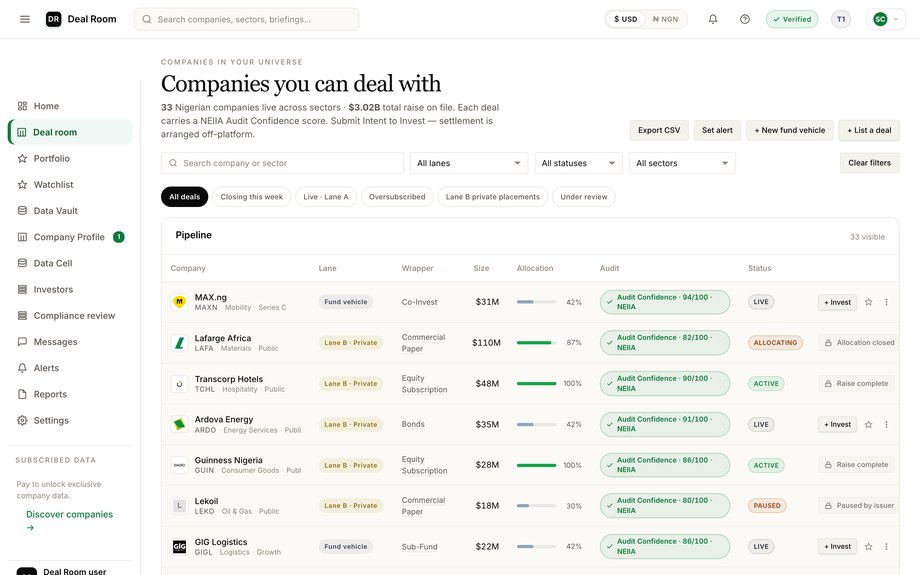Viewport: 920px width, 575px height.
Task: Click the Verified status badge
Action: [x=792, y=19]
